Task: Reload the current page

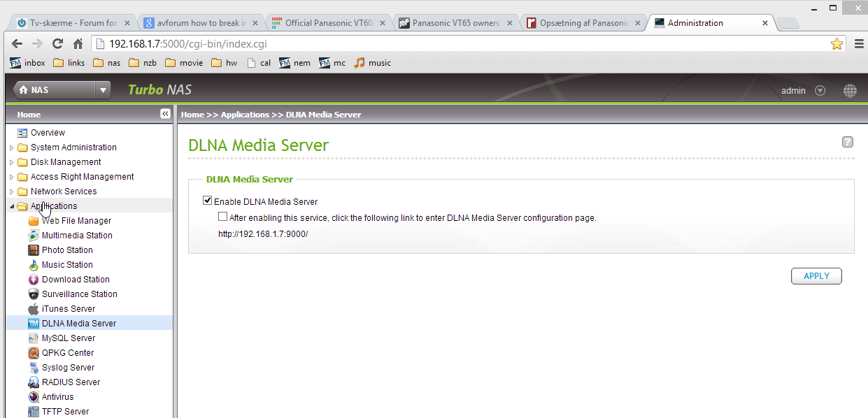Action: click(x=58, y=44)
